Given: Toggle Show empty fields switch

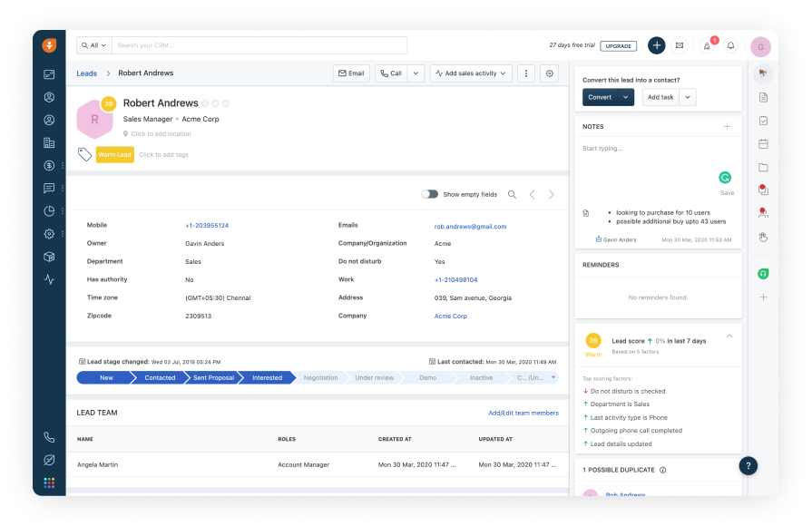Looking at the screenshot, I should 430,194.
